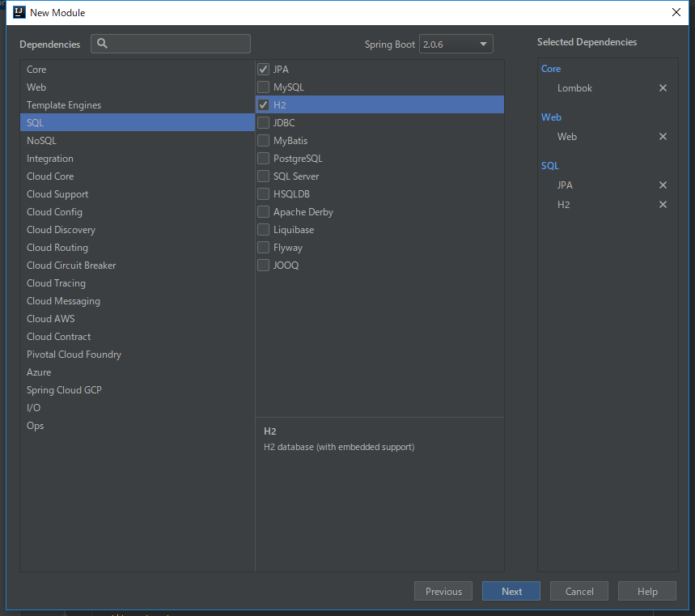Screen dimensions: 695x616
Task: Click the Core heading in Selected Dependencies
Action: tap(551, 69)
